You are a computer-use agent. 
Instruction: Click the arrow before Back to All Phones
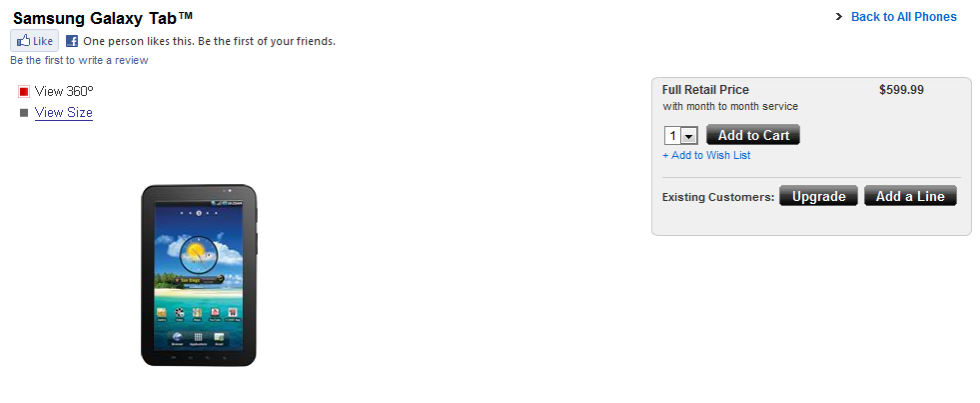tap(839, 17)
